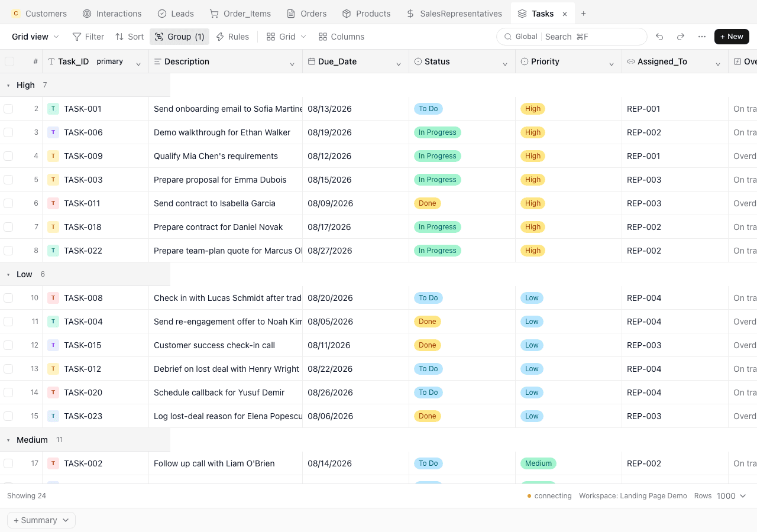Collapse the Low priority group
Screen dimensions: 757x532
(8, 275)
